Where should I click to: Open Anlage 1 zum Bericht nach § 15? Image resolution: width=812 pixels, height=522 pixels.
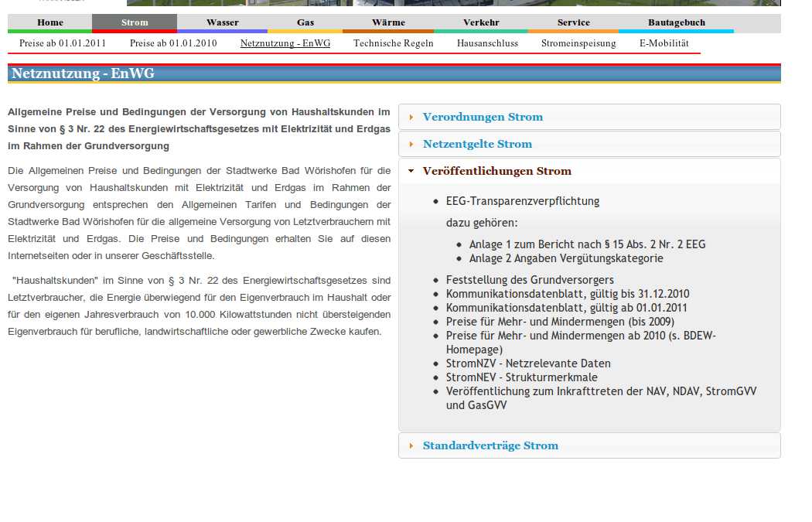coord(587,244)
